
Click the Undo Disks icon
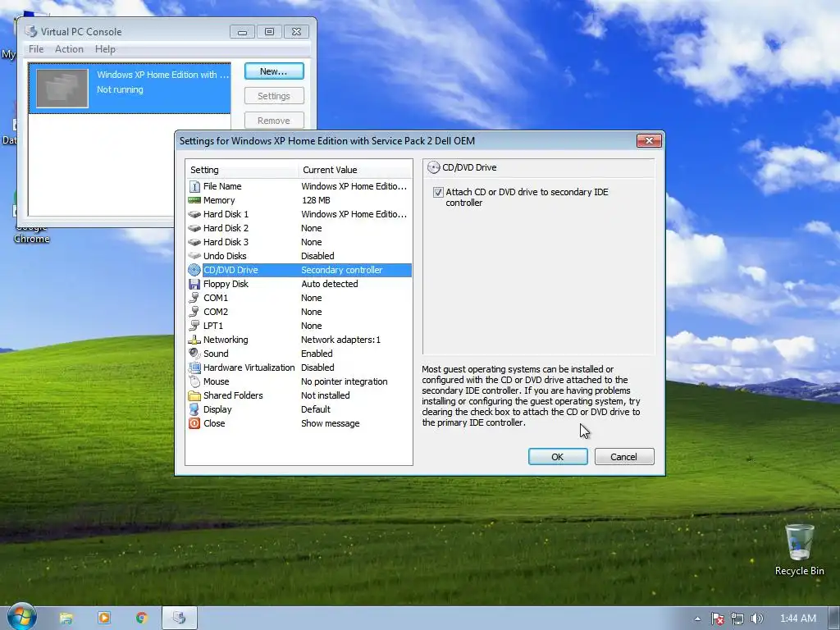(194, 256)
